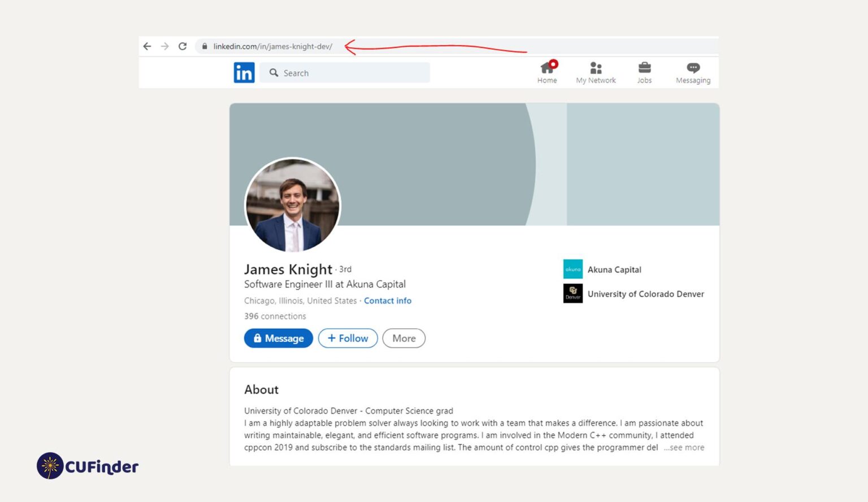Open the Contact info link
This screenshot has height=502, width=868.
[388, 301]
